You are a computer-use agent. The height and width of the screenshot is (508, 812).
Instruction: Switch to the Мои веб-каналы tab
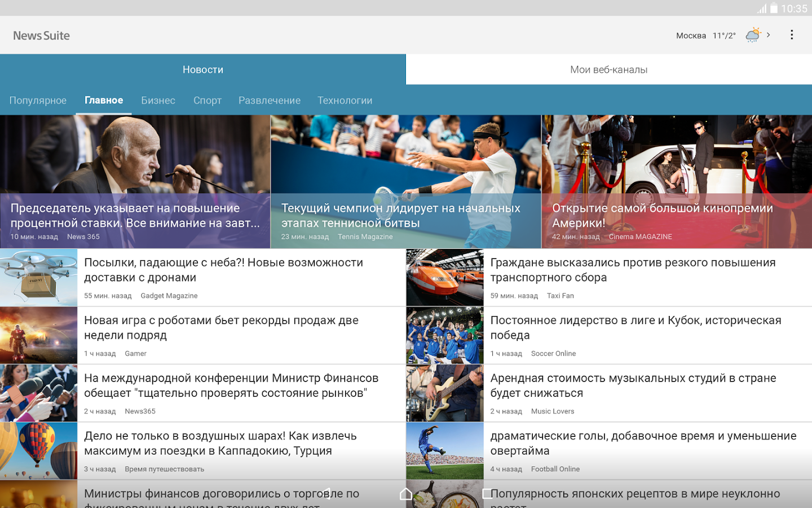[x=608, y=69]
